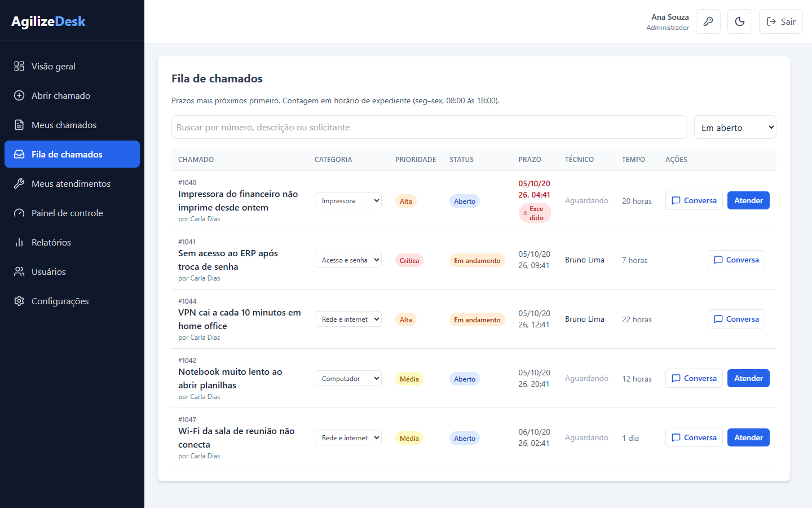This screenshot has height=508, width=812.
Task: Click the PRIORIDADE column header
Action: 416,160
